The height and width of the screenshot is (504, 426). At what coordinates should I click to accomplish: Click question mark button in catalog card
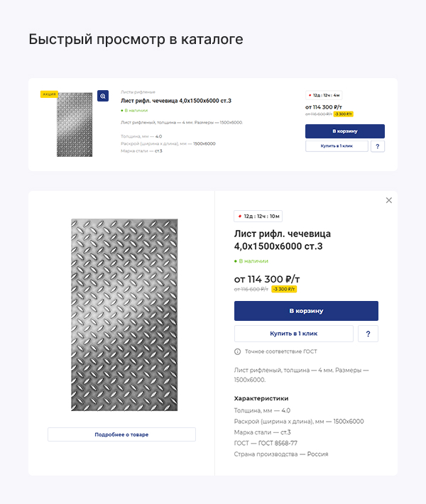pyautogui.click(x=378, y=146)
